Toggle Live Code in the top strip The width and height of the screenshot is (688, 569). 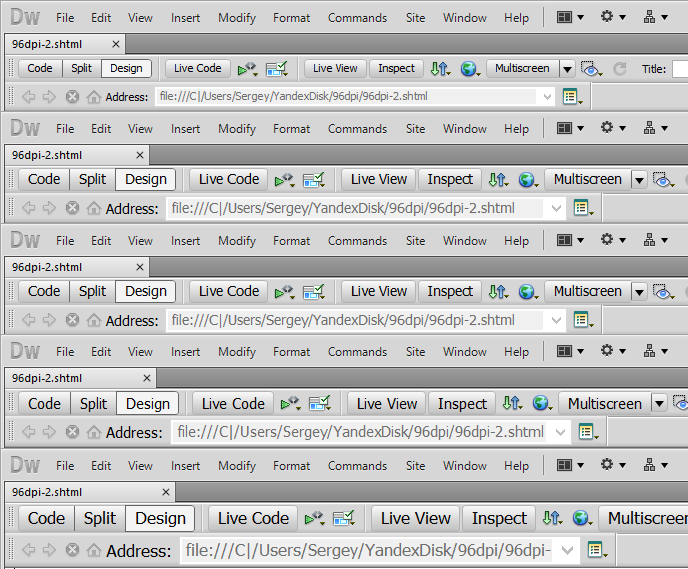coord(197,68)
